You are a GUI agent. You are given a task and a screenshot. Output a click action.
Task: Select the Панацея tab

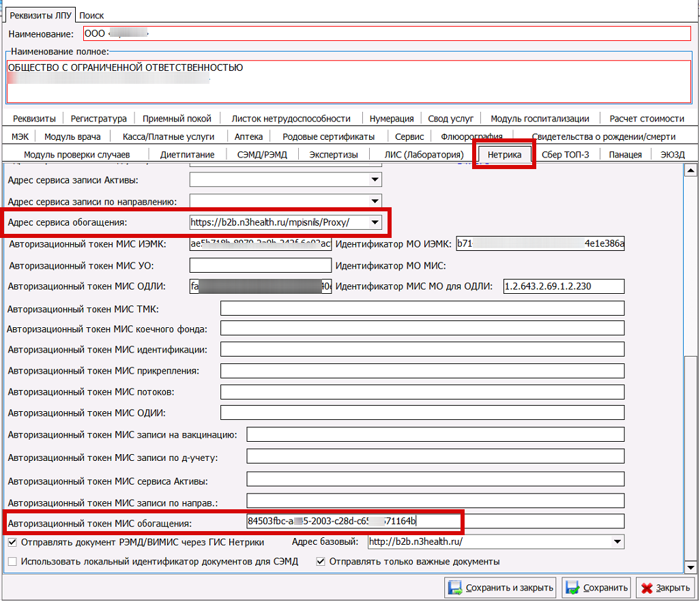tap(625, 154)
